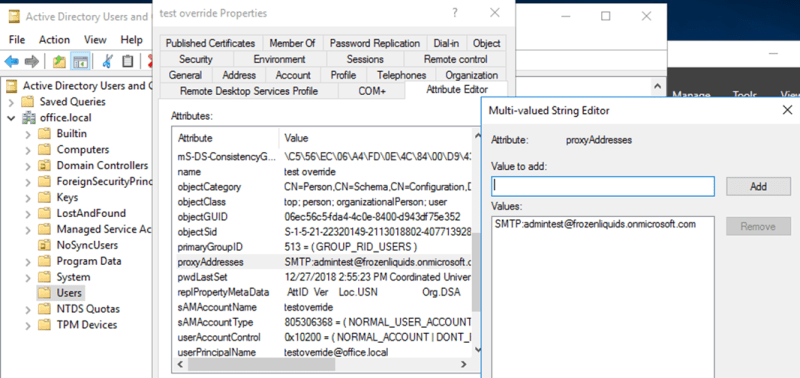Open the Organization tab
This screenshot has width=800, height=378.
tap(471, 75)
